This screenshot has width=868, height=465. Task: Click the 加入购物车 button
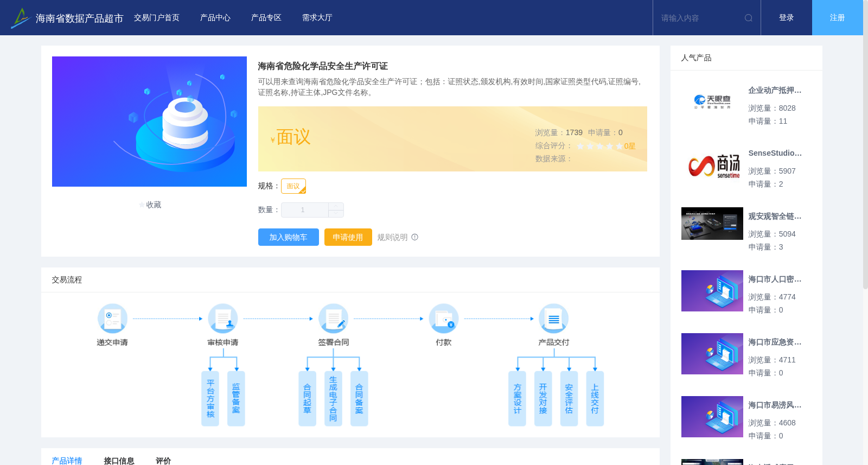coord(289,237)
